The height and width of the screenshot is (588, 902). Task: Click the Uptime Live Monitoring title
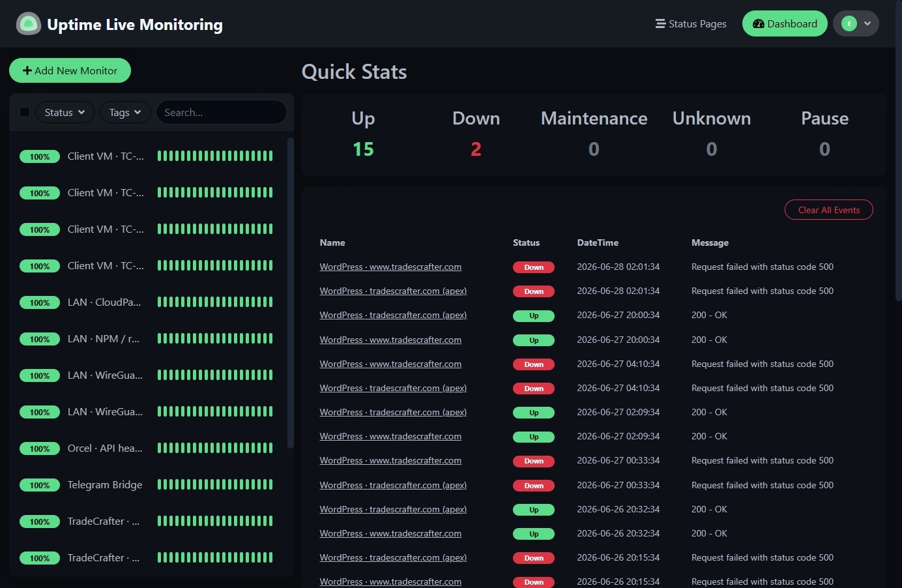tap(135, 25)
